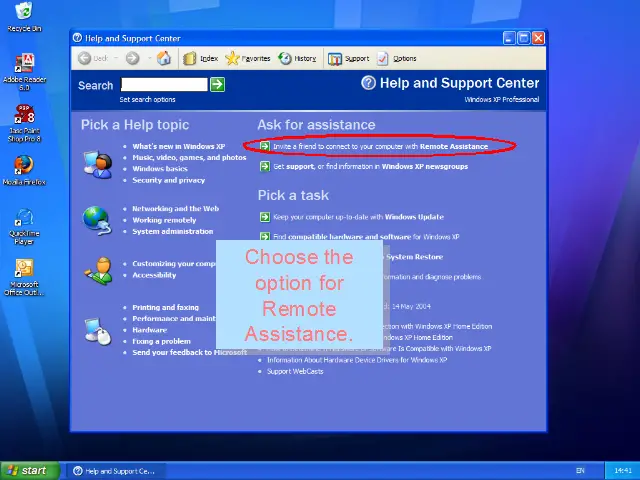Open the Accessibility topic

(154, 275)
